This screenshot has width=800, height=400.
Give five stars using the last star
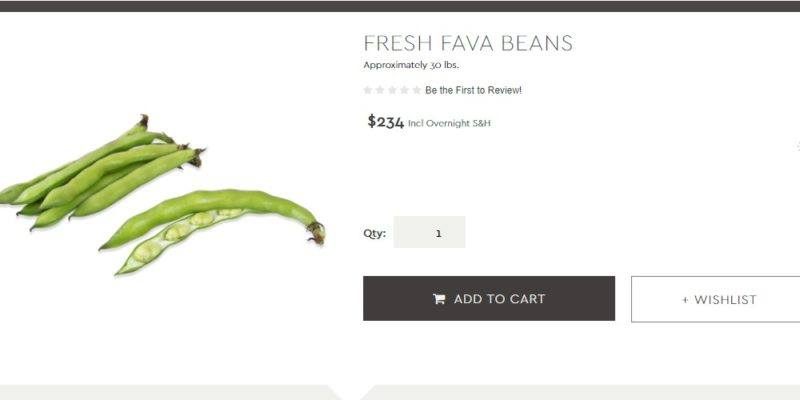click(x=417, y=90)
